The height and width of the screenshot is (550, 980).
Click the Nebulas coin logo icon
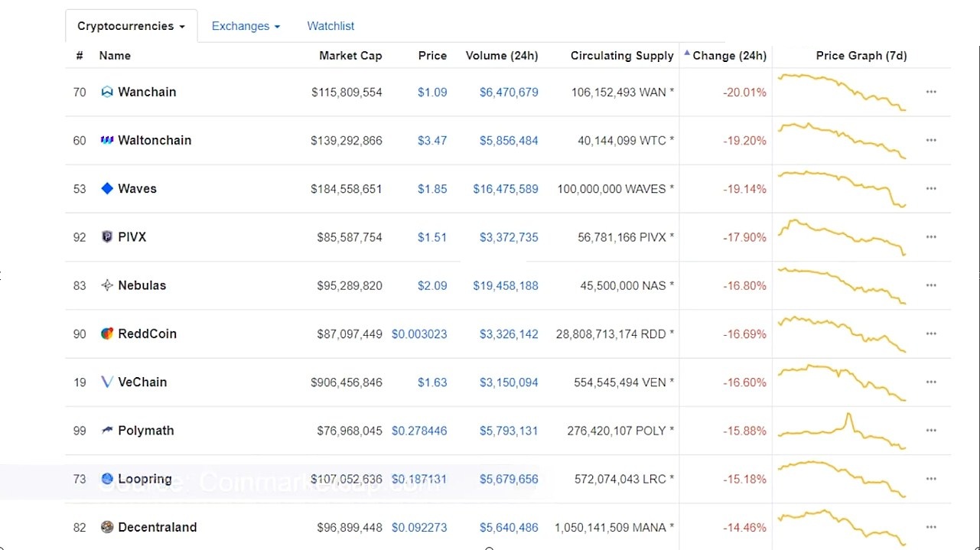[107, 285]
